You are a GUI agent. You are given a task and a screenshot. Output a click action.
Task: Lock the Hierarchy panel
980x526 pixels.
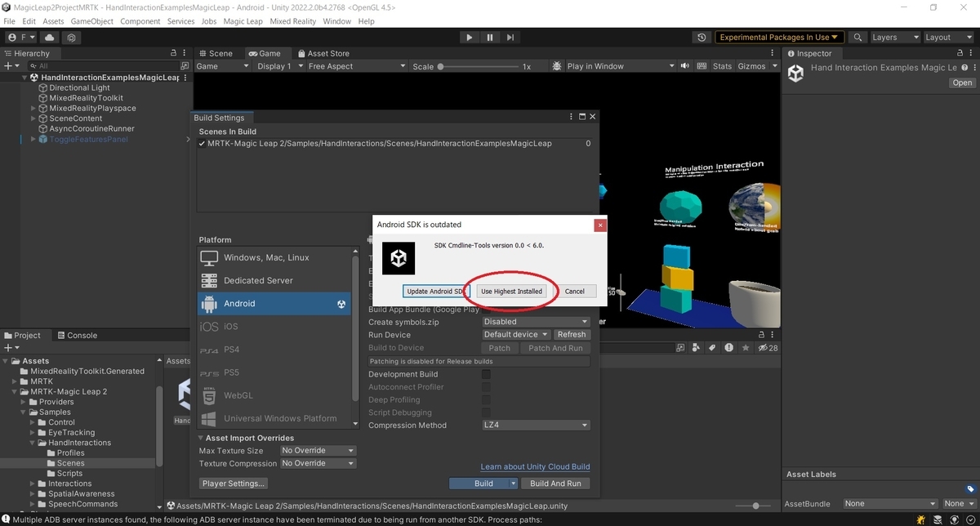[174, 54]
